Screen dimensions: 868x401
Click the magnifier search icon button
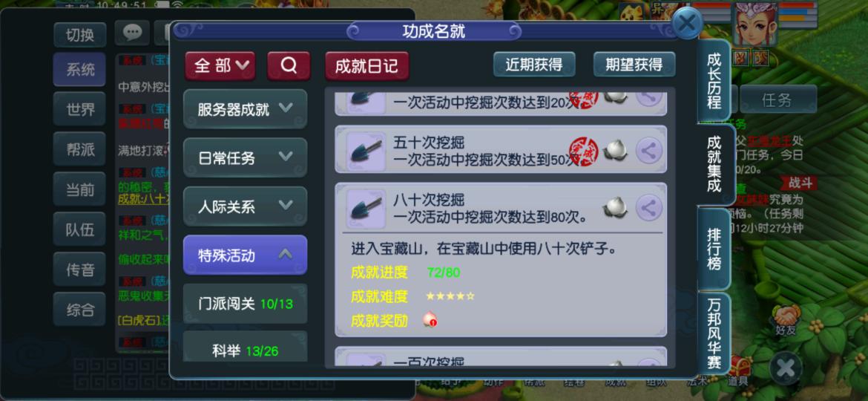coord(289,66)
